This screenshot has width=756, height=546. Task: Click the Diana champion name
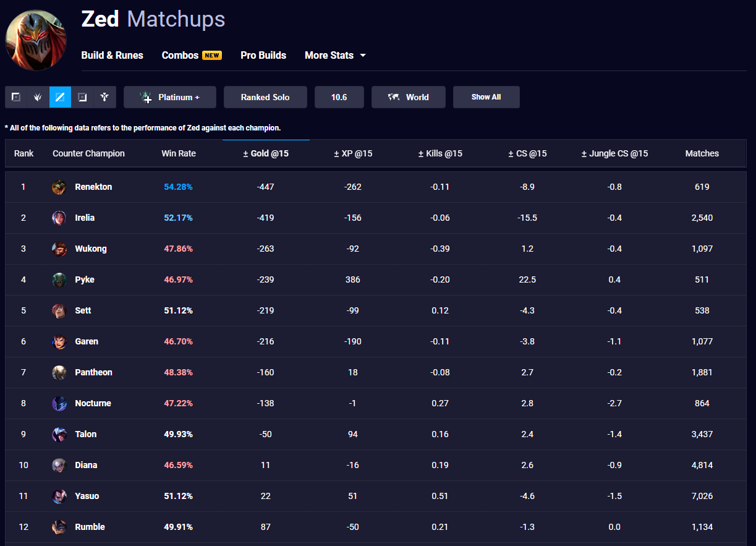coord(86,465)
